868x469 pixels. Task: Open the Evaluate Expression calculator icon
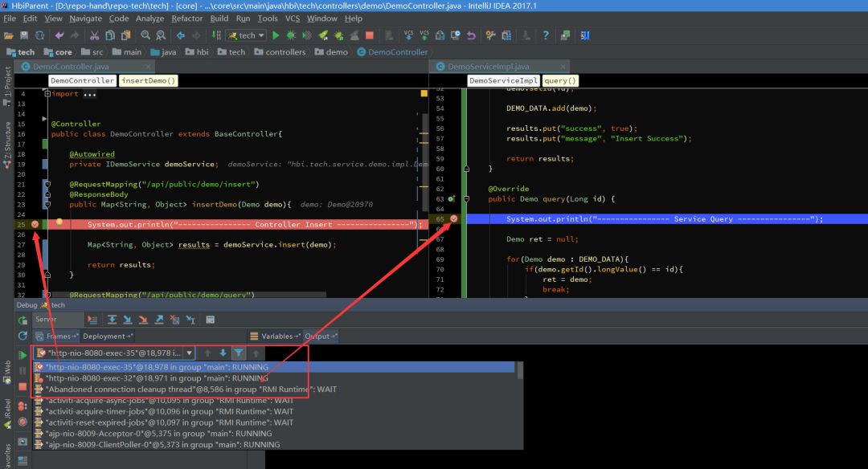211,320
